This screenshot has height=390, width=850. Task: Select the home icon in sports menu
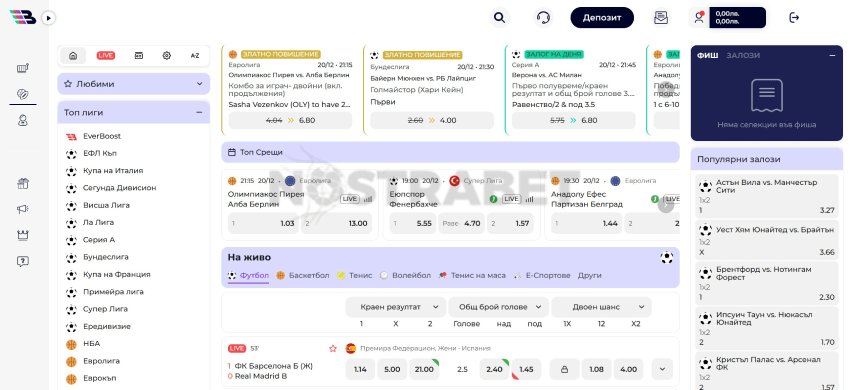pyautogui.click(x=73, y=55)
